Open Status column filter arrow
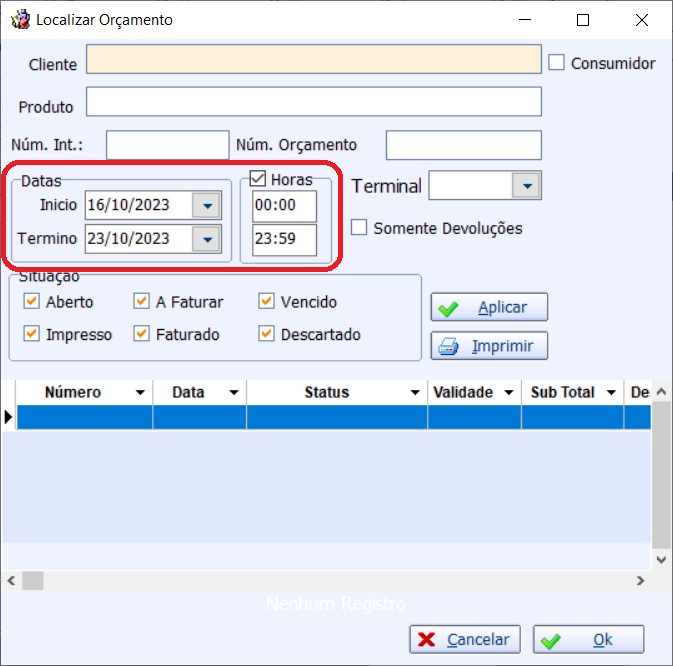This screenshot has height=666, width=673. pyautogui.click(x=415, y=393)
